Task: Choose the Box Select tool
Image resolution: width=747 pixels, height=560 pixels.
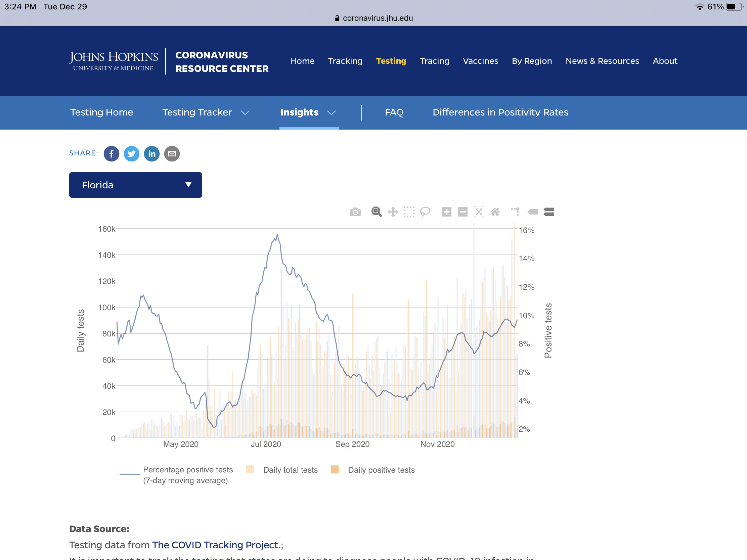Action: [409, 212]
